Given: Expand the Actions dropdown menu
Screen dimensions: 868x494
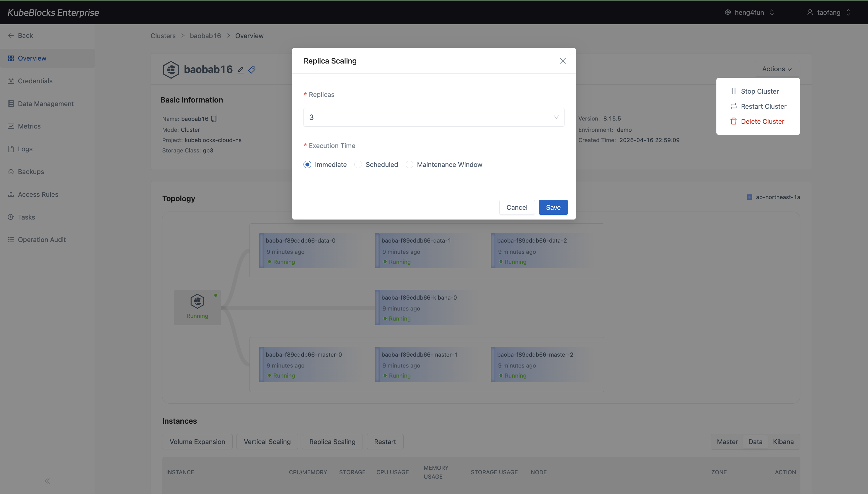Looking at the screenshot, I should point(777,69).
